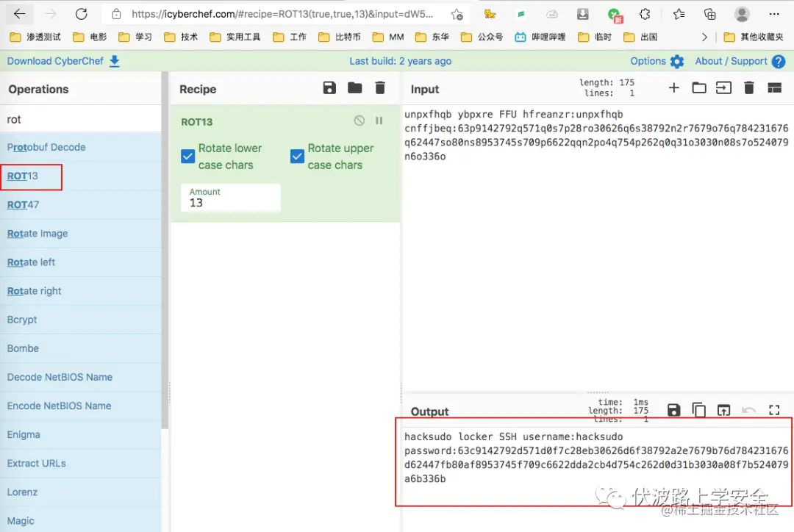Image resolution: width=794 pixels, height=532 pixels.
Task: Clear recipe with trash icon
Action: 380,87
